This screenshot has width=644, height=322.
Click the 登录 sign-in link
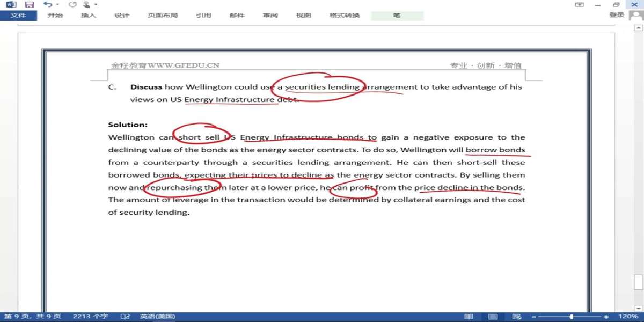point(617,16)
